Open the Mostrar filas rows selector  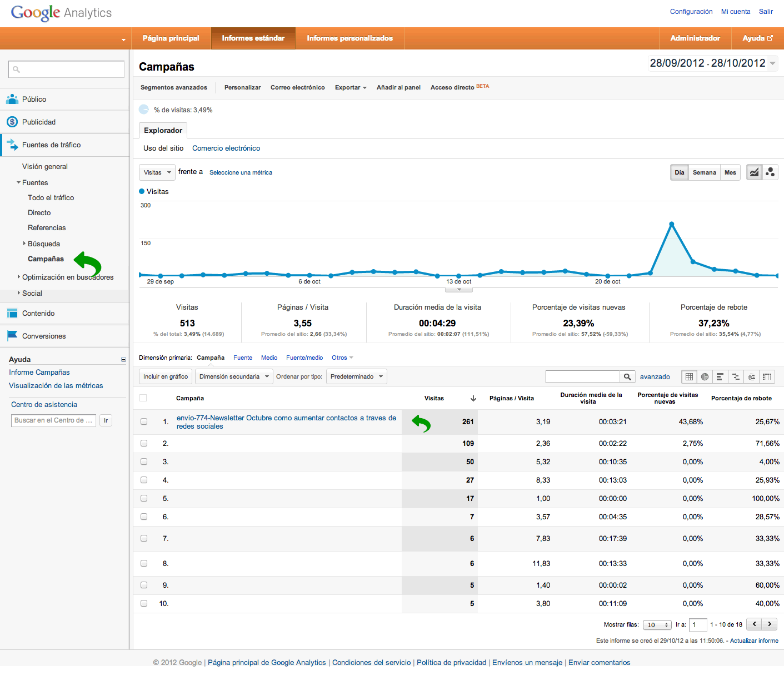[657, 625]
